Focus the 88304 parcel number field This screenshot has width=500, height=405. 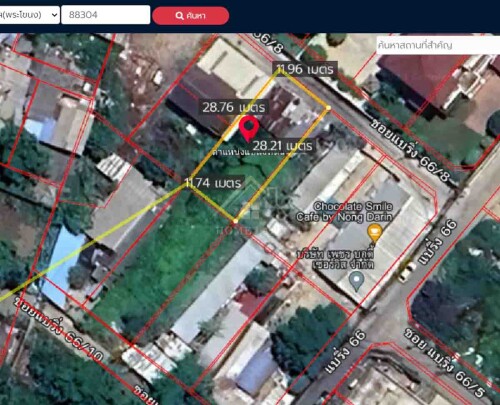pos(106,15)
